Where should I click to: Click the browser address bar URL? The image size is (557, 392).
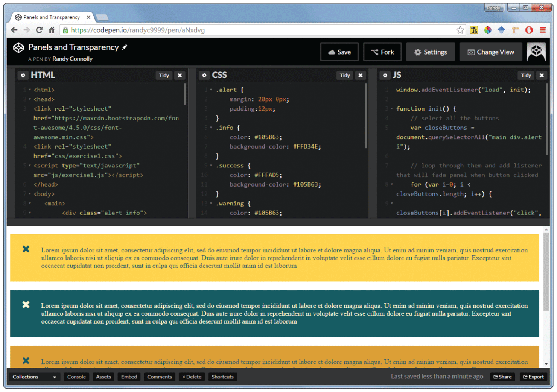(138, 30)
